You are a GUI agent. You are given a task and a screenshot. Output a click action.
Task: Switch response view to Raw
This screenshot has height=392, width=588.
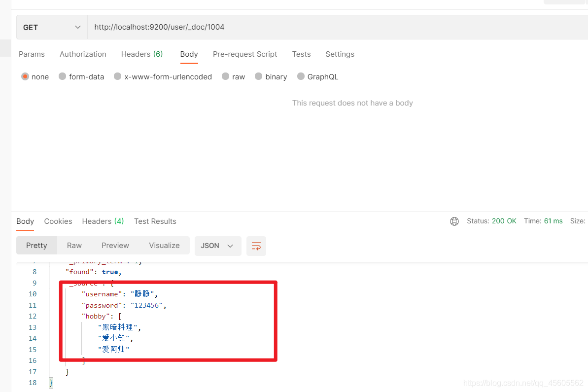[x=74, y=246]
